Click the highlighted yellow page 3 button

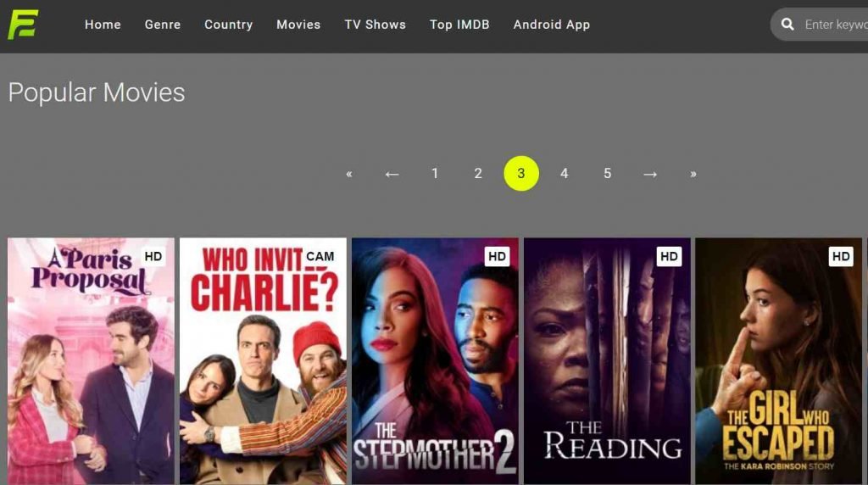coord(521,173)
